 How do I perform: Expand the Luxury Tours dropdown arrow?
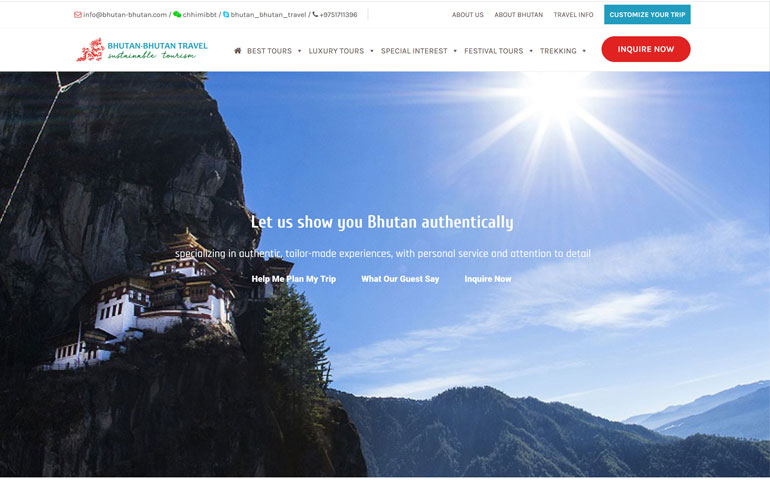click(372, 51)
